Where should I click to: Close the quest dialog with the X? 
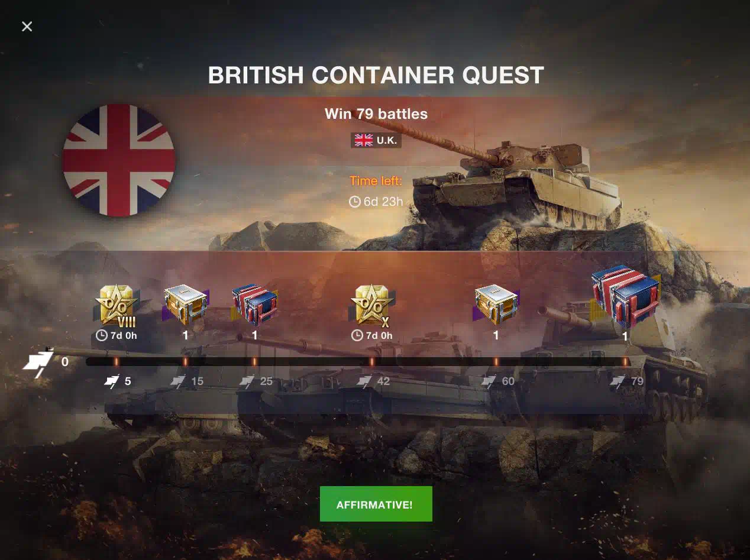(27, 26)
